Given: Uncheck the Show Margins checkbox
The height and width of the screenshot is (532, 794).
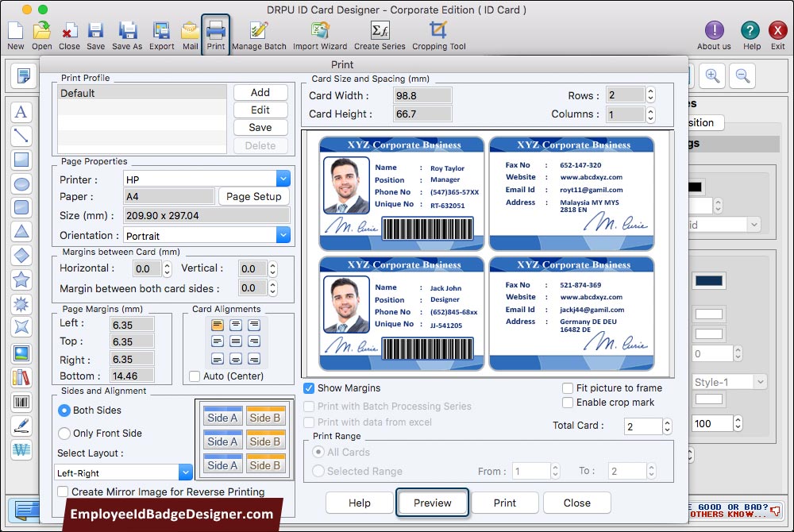Looking at the screenshot, I should tap(308, 388).
